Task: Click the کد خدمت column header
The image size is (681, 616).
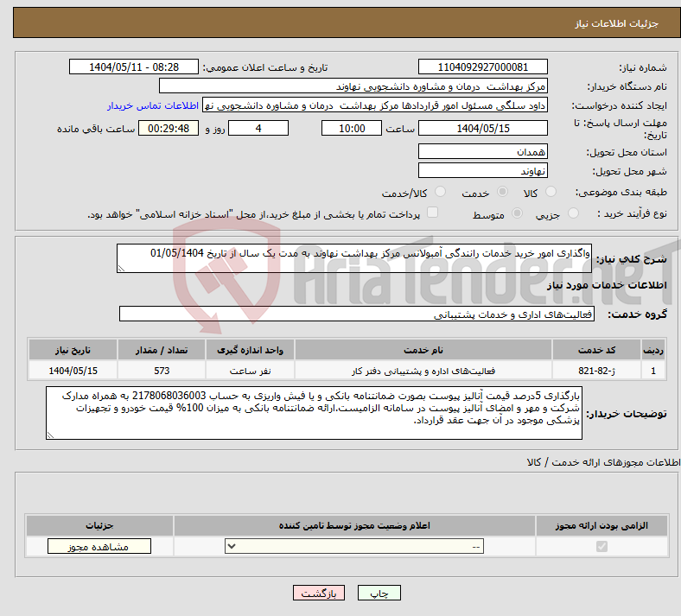Action: pyautogui.click(x=597, y=350)
